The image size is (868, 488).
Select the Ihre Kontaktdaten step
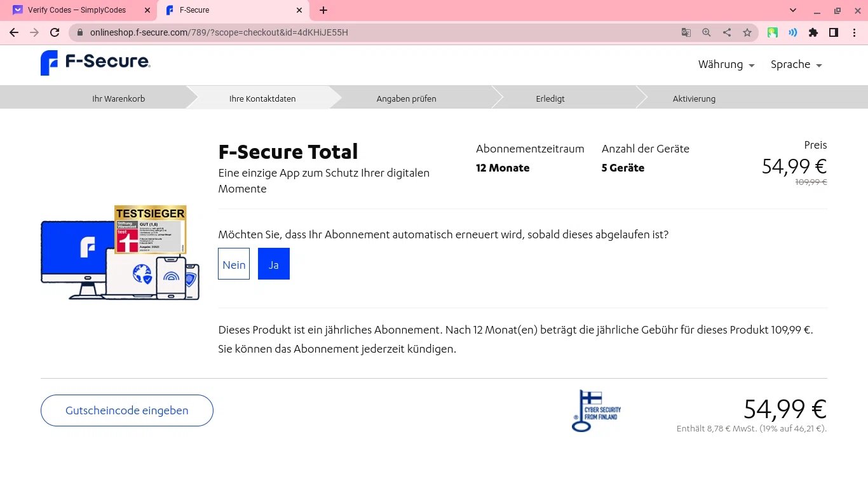tap(262, 98)
